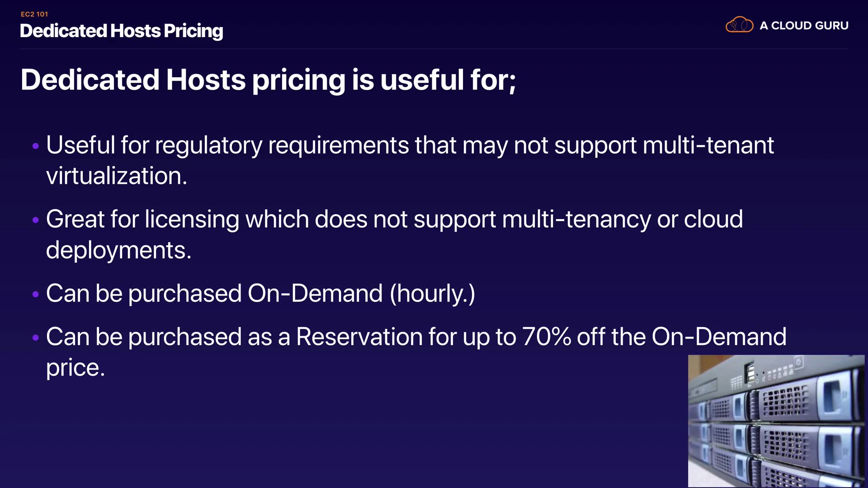Click the heading "Dedicated Hosts pricing is useful for;"

268,80
